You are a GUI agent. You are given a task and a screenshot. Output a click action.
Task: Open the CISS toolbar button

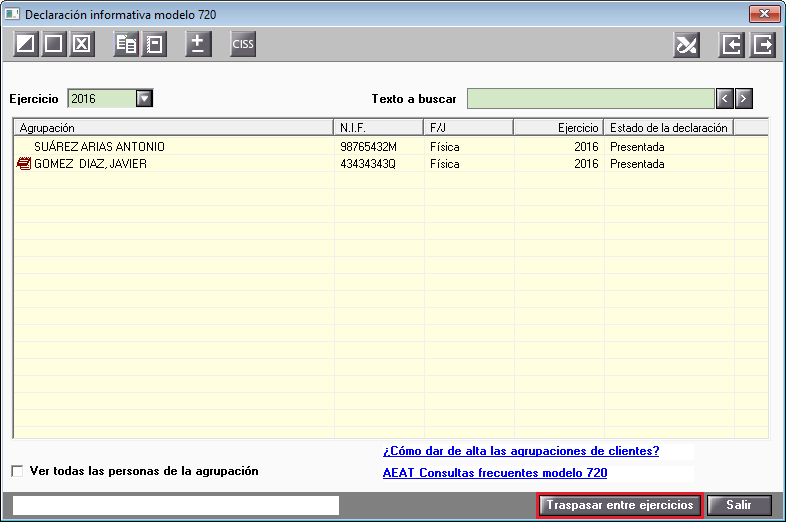tap(243, 44)
